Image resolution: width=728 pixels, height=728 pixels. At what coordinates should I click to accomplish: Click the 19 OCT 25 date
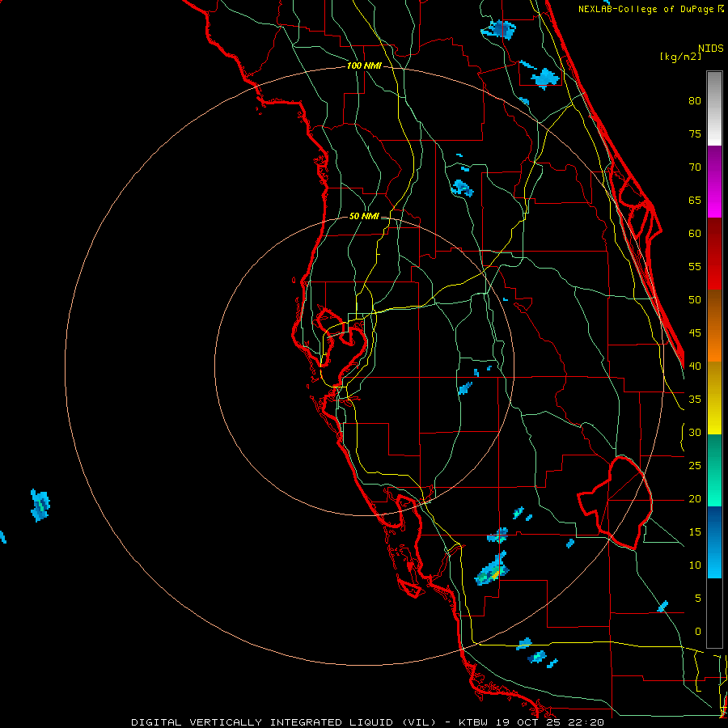[528, 722]
